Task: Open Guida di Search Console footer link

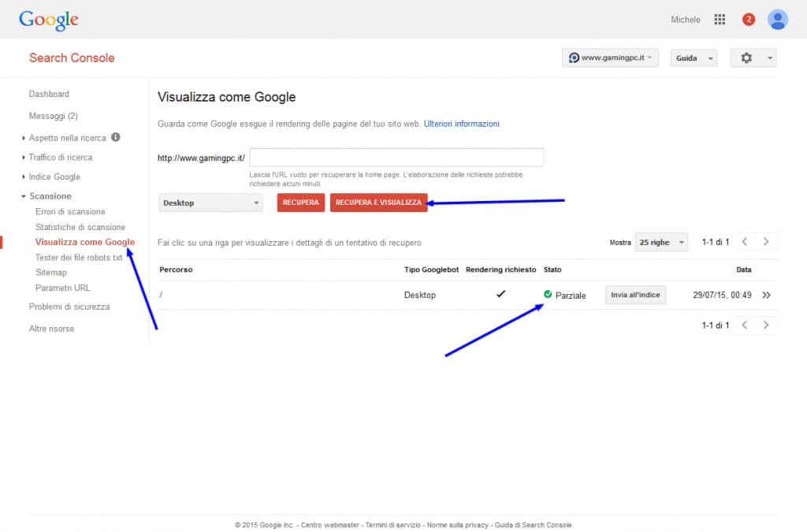Action: click(x=534, y=525)
